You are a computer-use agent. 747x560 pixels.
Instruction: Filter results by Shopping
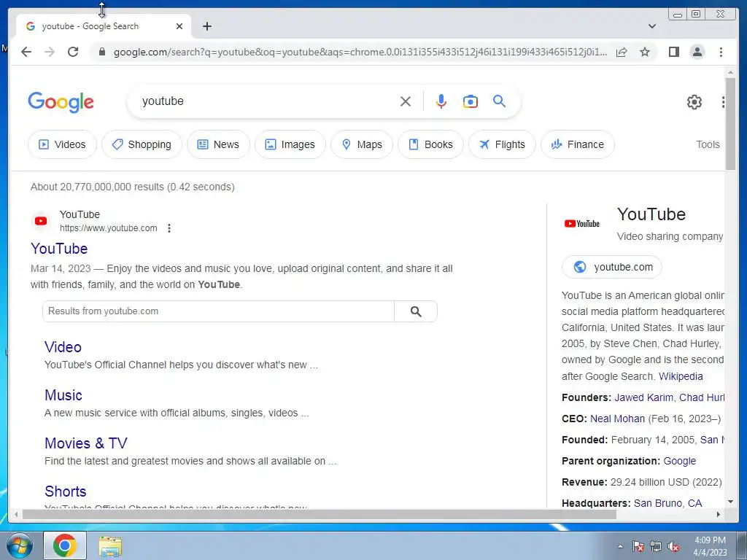pos(142,144)
